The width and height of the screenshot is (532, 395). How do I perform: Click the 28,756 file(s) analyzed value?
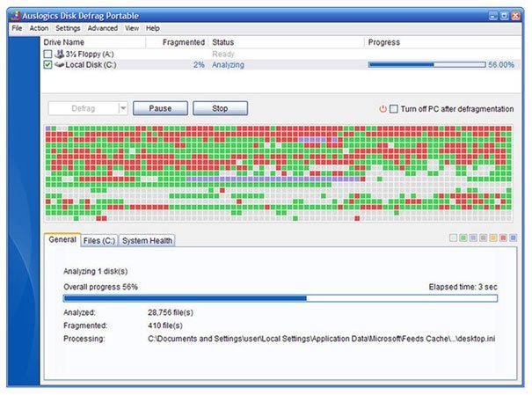tap(171, 312)
